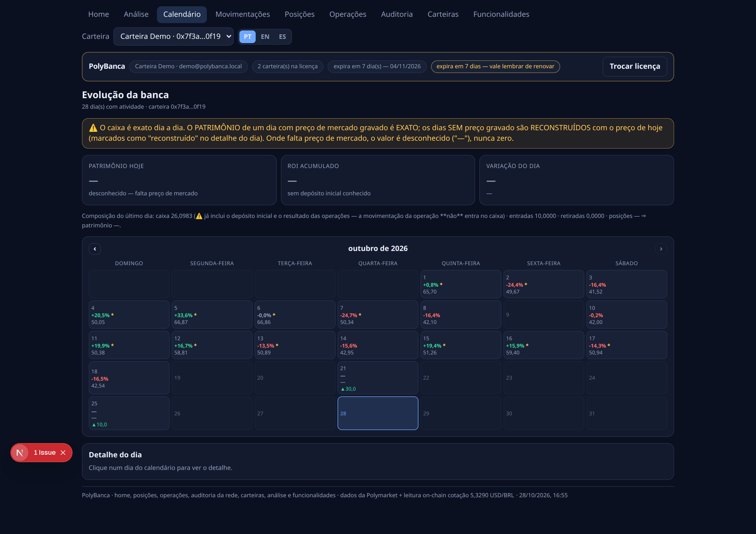Switch language to ES
Image resolution: width=756 pixels, height=534 pixels.
(282, 36)
